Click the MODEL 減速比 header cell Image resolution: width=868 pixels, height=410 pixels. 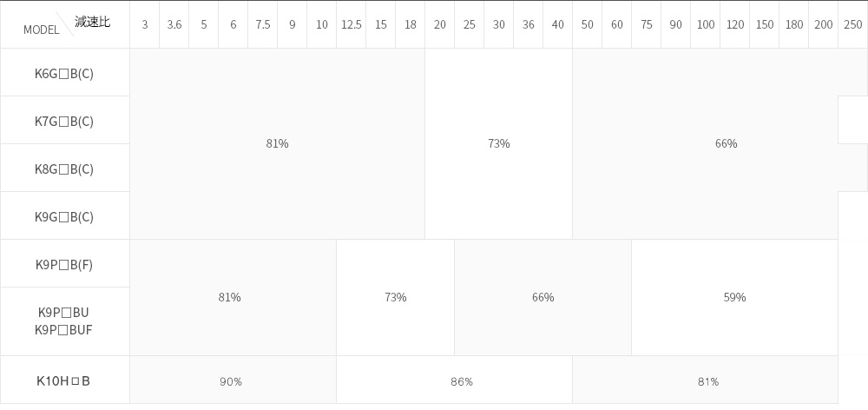(65, 24)
